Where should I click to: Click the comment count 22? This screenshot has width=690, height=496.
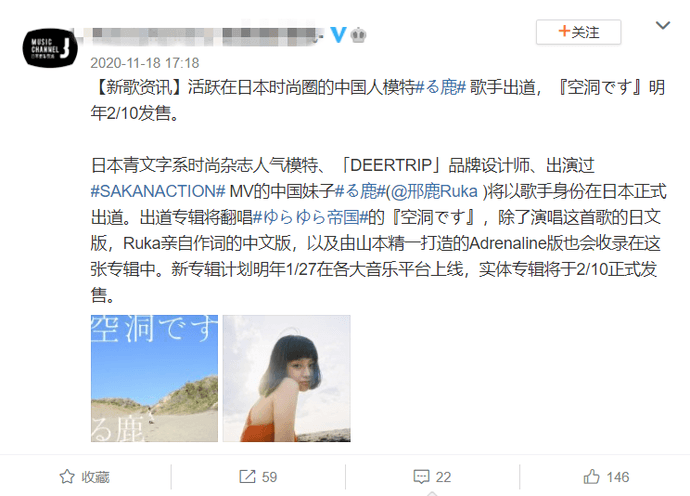point(443,477)
